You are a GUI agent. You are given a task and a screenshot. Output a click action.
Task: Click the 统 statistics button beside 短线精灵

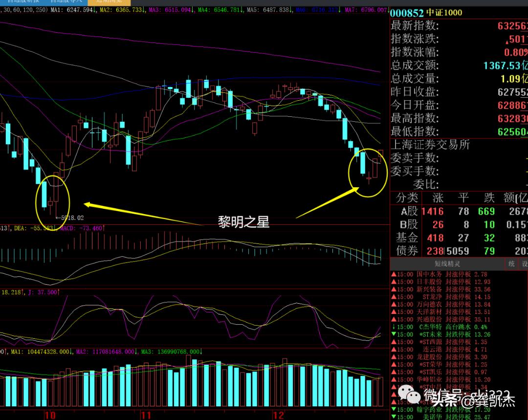pyautogui.click(x=511, y=264)
